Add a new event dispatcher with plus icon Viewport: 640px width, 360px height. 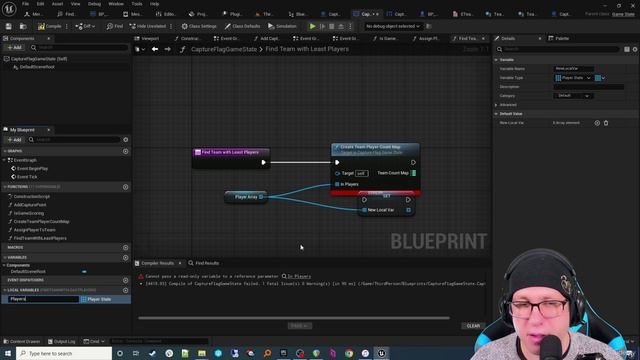click(x=126, y=280)
